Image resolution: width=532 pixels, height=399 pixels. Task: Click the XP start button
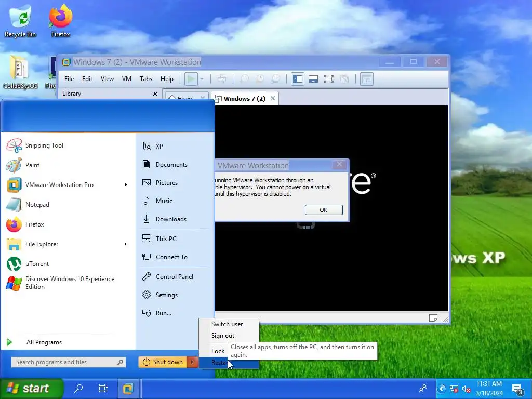(x=31, y=389)
